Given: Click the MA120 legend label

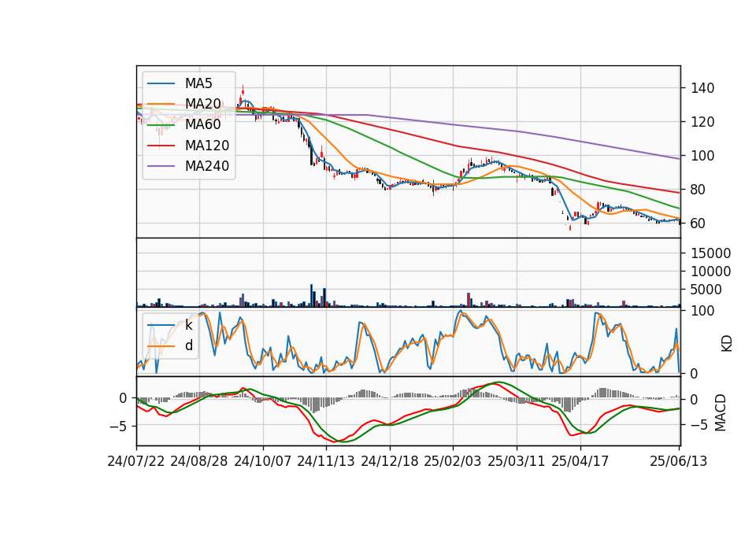Looking at the screenshot, I should 207,146.
